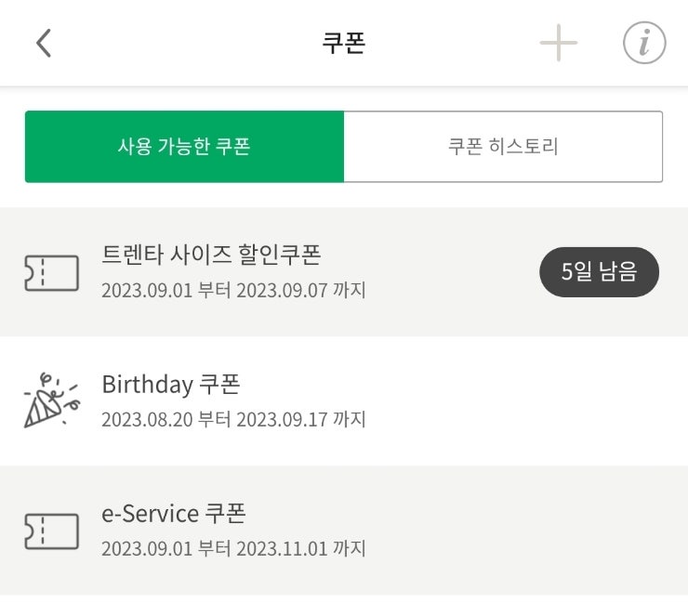Image resolution: width=688 pixels, height=616 pixels.
Task: Open the coupon info (i) icon
Action: click(643, 44)
